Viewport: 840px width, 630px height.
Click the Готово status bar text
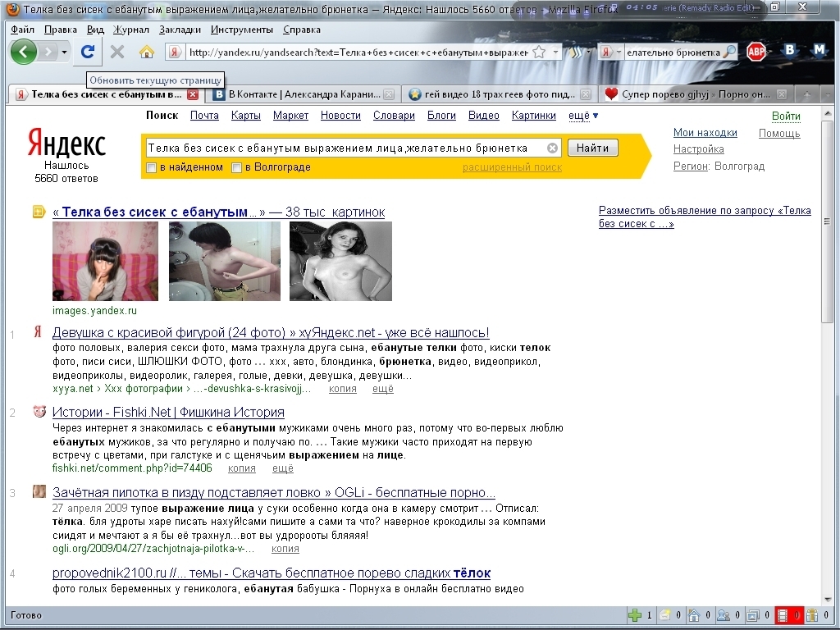click(x=25, y=615)
